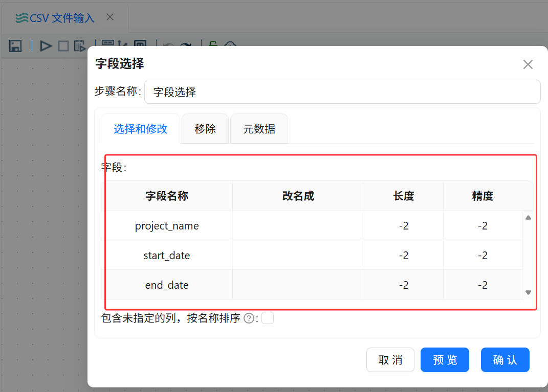548x392 pixels.
Task: Click the 确认 button
Action: click(x=505, y=360)
